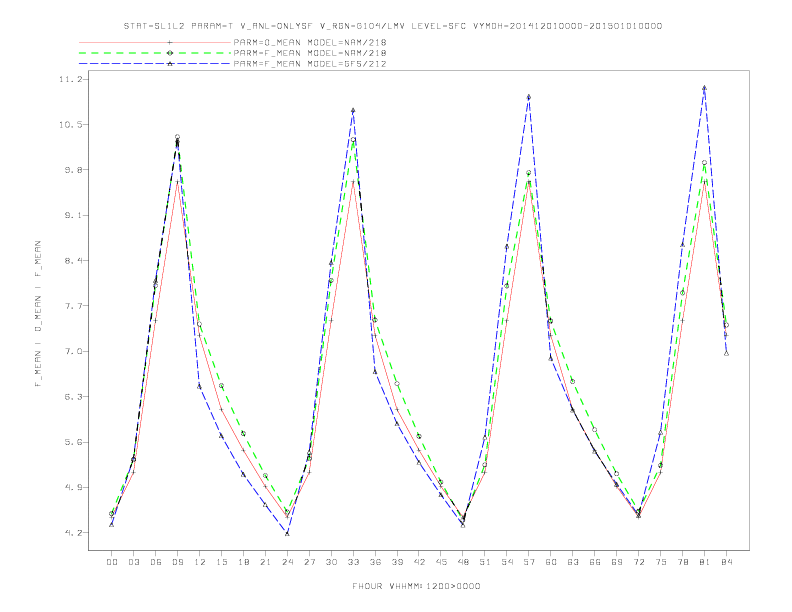The width and height of the screenshot is (792, 612).
Task: Click x-axis hour label 00
Action: [x=112, y=562]
